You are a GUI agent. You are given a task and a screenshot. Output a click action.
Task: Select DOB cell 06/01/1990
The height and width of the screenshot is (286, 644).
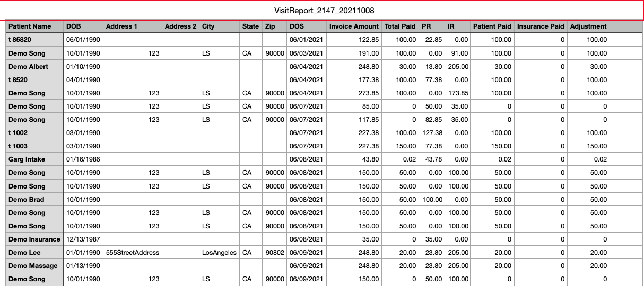(x=83, y=40)
